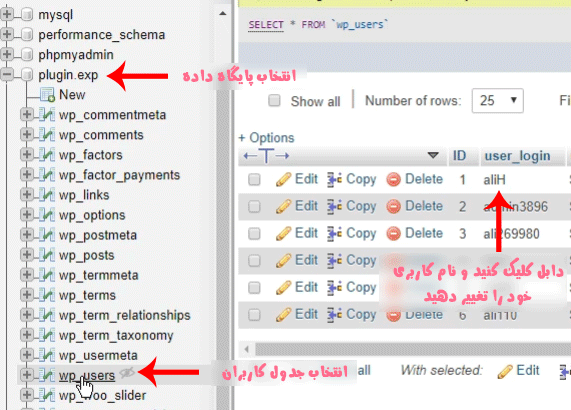Image resolution: width=571 pixels, height=410 pixels.
Task: Select the plugin.exp database name
Action: point(68,75)
